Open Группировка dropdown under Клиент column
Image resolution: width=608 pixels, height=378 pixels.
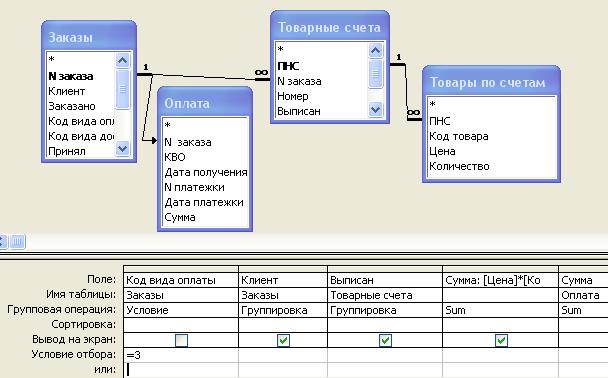click(283, 310)
